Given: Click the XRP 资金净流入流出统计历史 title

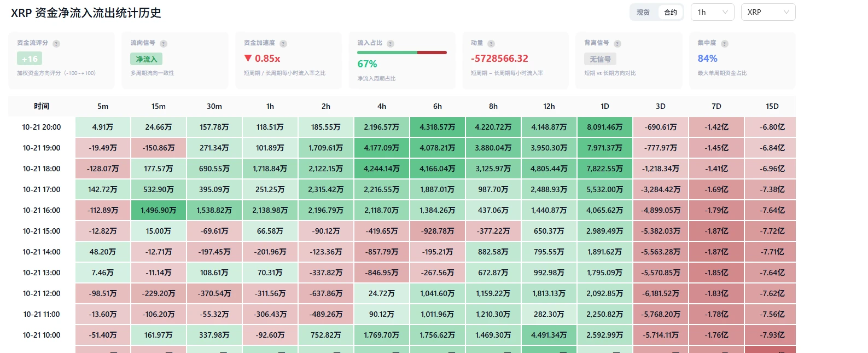Looking at the screenshot, I should tap(86, 13).
